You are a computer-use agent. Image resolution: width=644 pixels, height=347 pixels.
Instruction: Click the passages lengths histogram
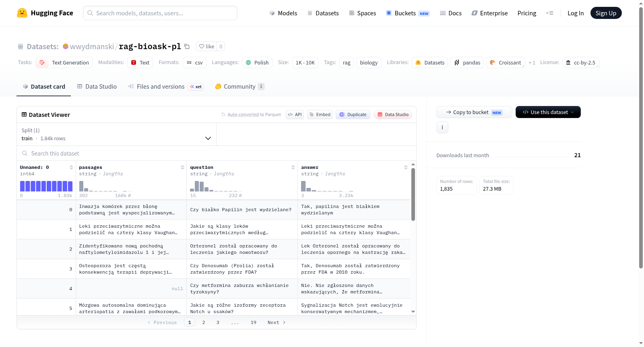coord(106,186)
